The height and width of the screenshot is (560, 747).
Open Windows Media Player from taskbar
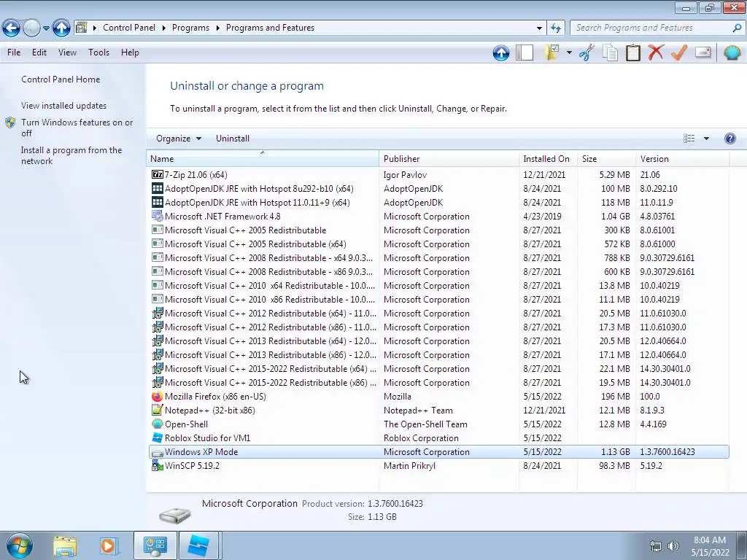108,546
